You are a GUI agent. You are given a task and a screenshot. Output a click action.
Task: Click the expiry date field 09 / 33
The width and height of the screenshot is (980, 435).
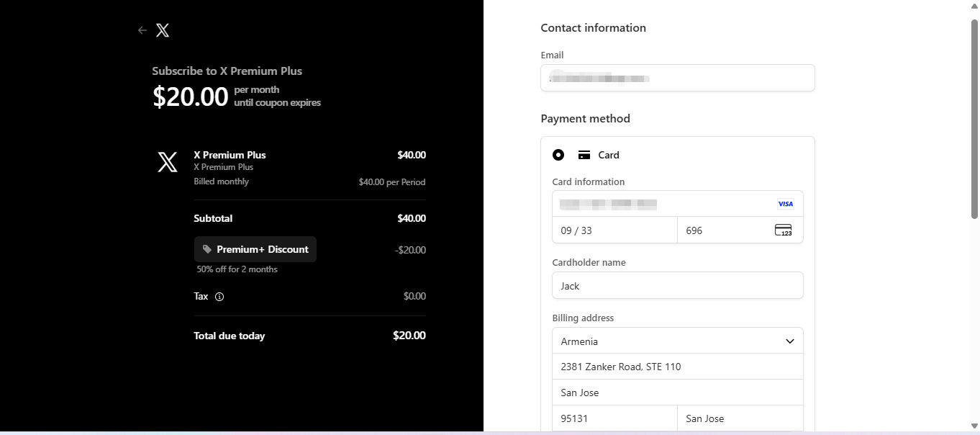coord(614,230)
